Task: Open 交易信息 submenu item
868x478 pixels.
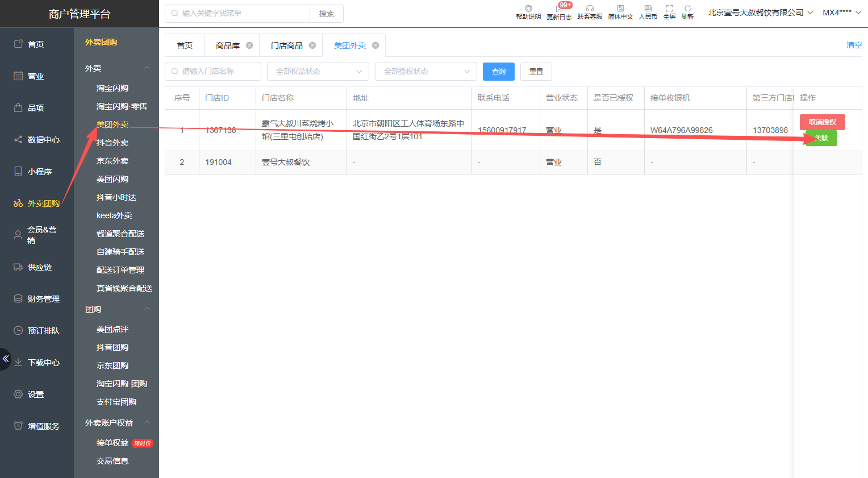Action: coord(112,461)
